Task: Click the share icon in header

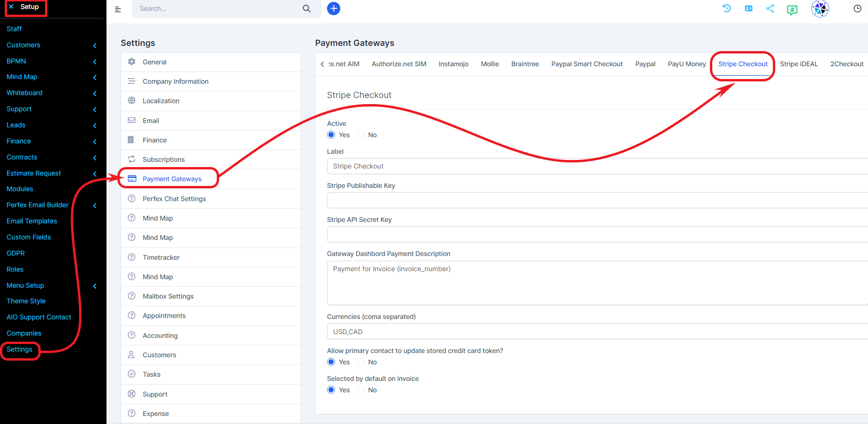Action: (x=770, y=9)
